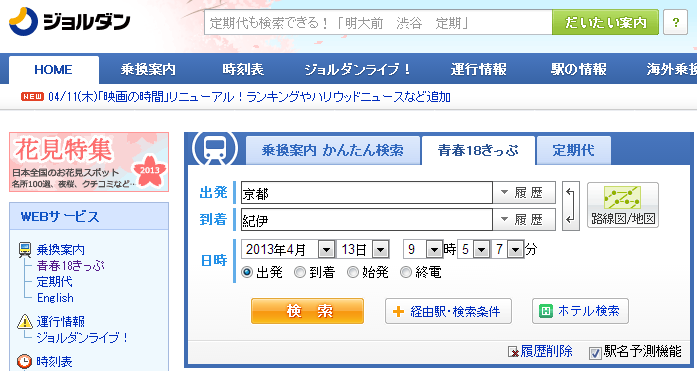Open the 運行情報 navigation tab

(478, 69)
